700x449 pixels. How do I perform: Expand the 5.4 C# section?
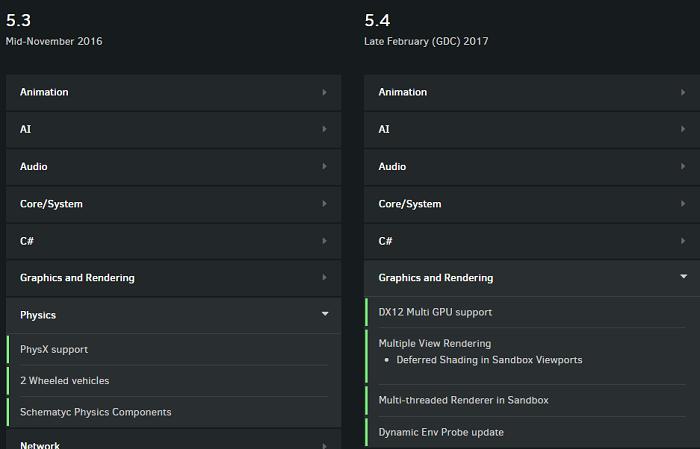532,241
